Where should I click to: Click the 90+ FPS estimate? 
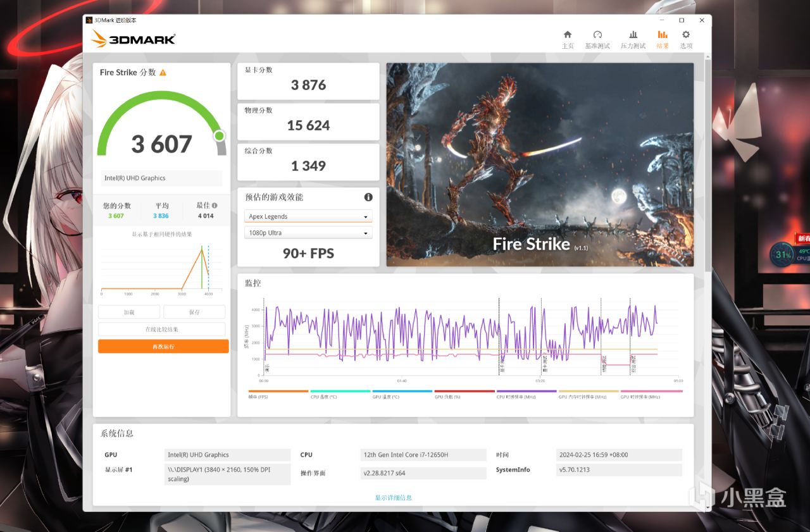308,254
